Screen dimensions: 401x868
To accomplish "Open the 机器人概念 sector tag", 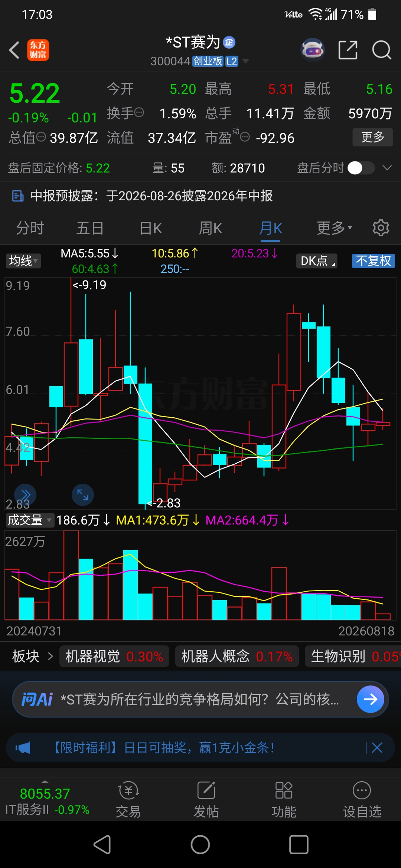I will pos(237,656).
